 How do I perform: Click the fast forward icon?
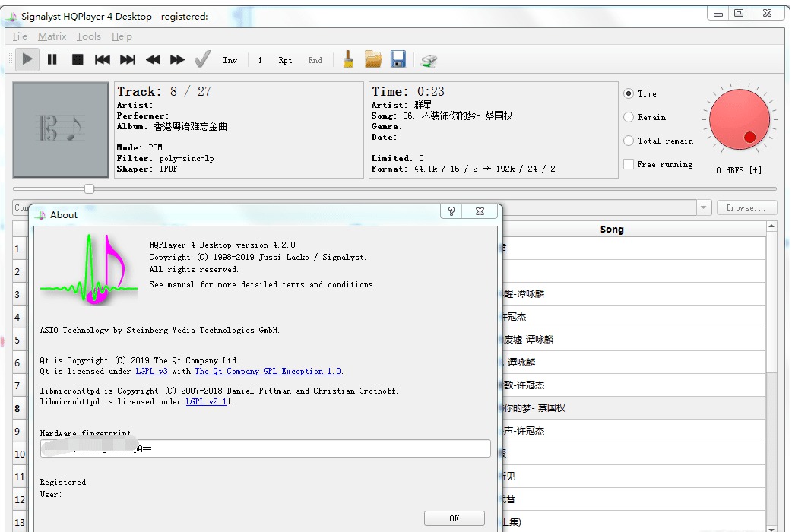point(177,59)
